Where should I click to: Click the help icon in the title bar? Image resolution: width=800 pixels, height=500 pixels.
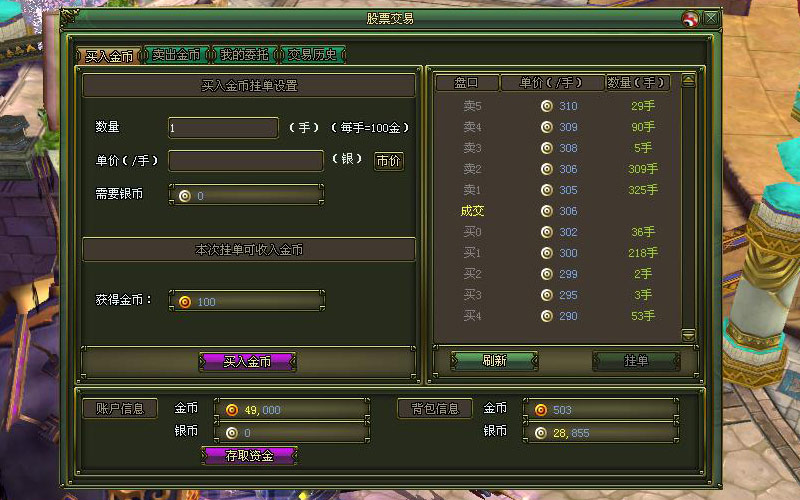click(690, 18)
